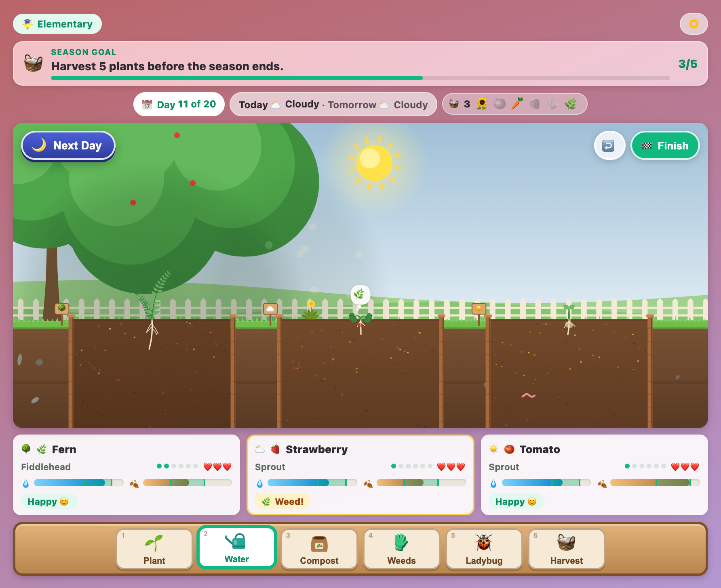
Task: Open settings with the gear icon
Action: click(x=694, y=24)
